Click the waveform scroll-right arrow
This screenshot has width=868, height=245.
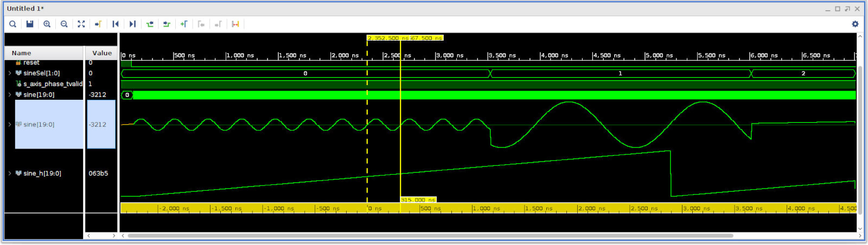click(x=860, y=236)
